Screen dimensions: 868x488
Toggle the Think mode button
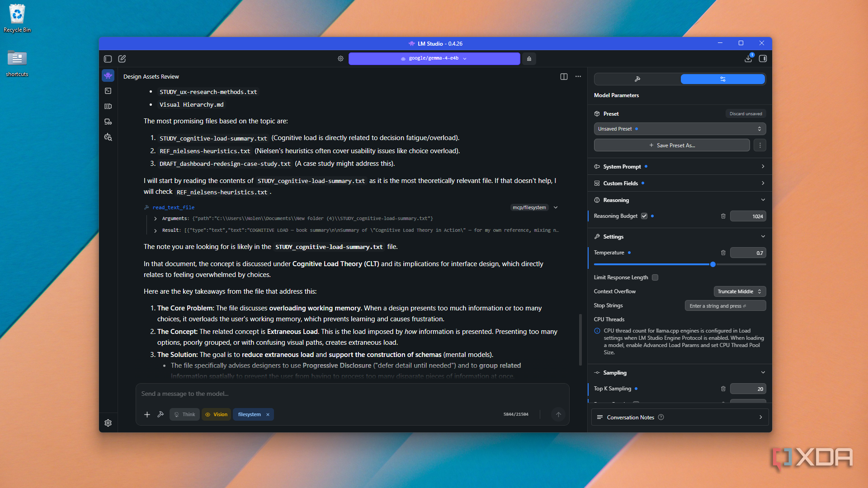click(x=184, y=414)
